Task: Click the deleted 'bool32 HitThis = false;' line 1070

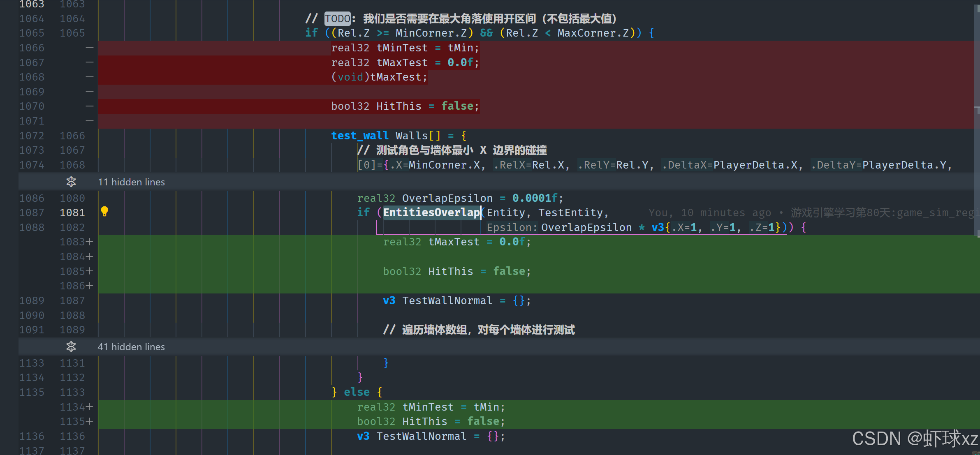Action: [405, 106]
